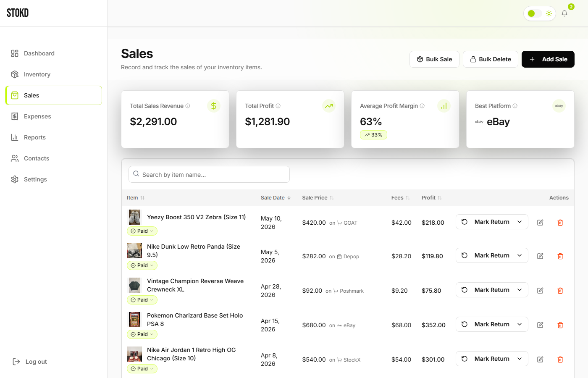The height and width of the screenshot is (378, 588).
Task: Sort table by Sale Date
Action: pos(276,198)
